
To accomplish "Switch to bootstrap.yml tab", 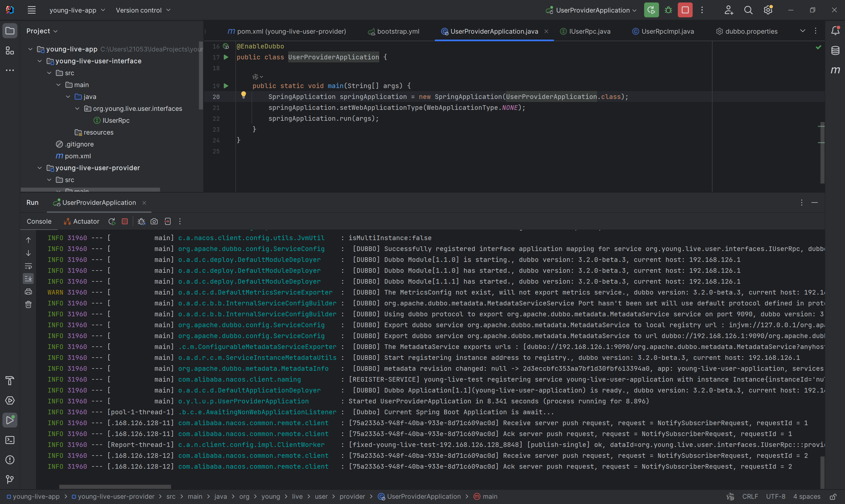I will click(394, 31).
